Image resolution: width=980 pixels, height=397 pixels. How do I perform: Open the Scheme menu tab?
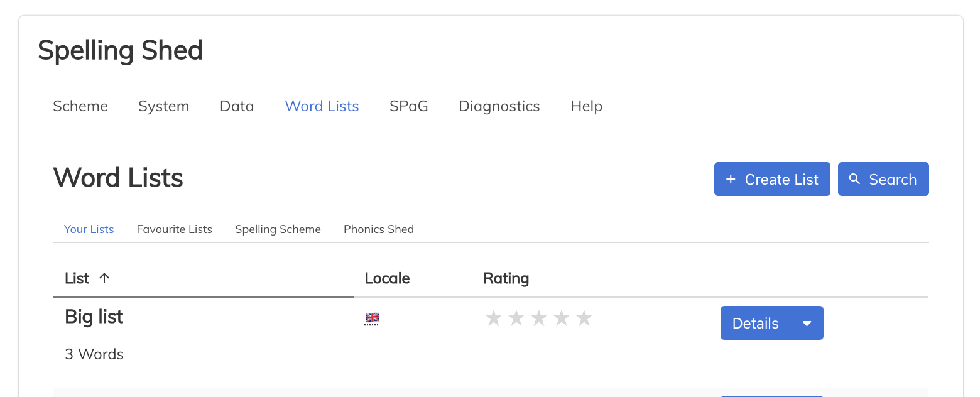tap(80, 106)
